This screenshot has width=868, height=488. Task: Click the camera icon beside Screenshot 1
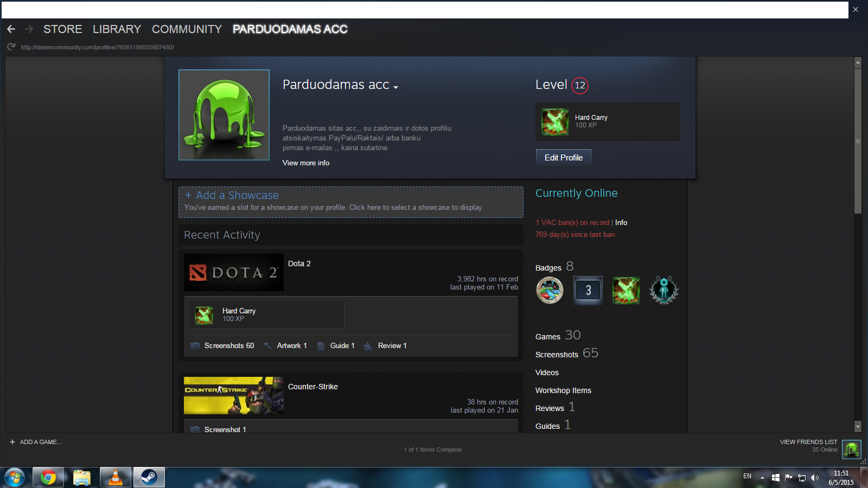(x=195, y=429)
